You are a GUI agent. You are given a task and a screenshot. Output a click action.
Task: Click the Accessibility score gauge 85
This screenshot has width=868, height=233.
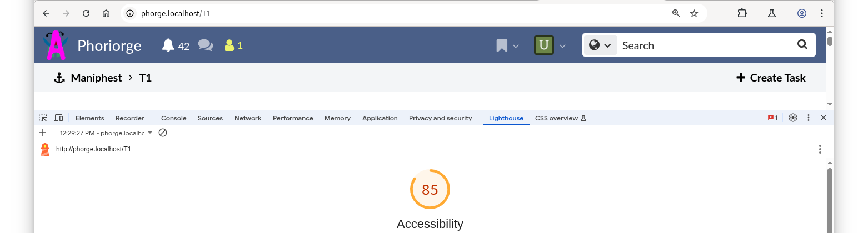(430, 190)
